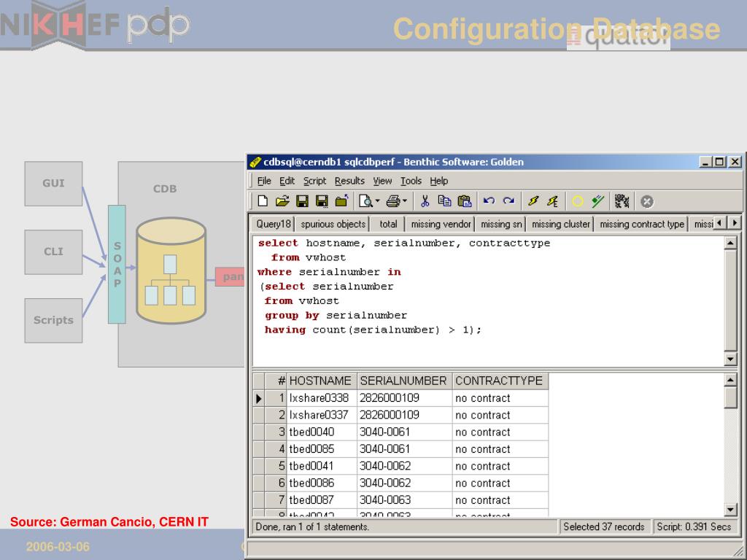747x560 pixels.
Task: Open the Help menu
Action: [x=438, y=181]
